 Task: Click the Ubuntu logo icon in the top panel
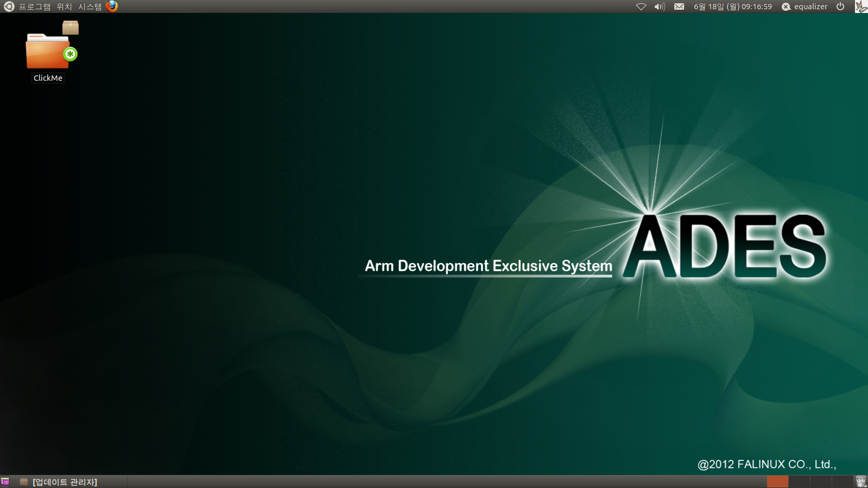pyautogui.click(x=9, y=7)
